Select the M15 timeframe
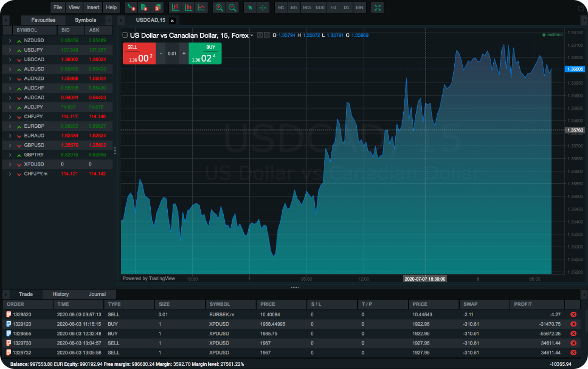The width and height of the screenshot is (588, 369). (x=307, y=7)
